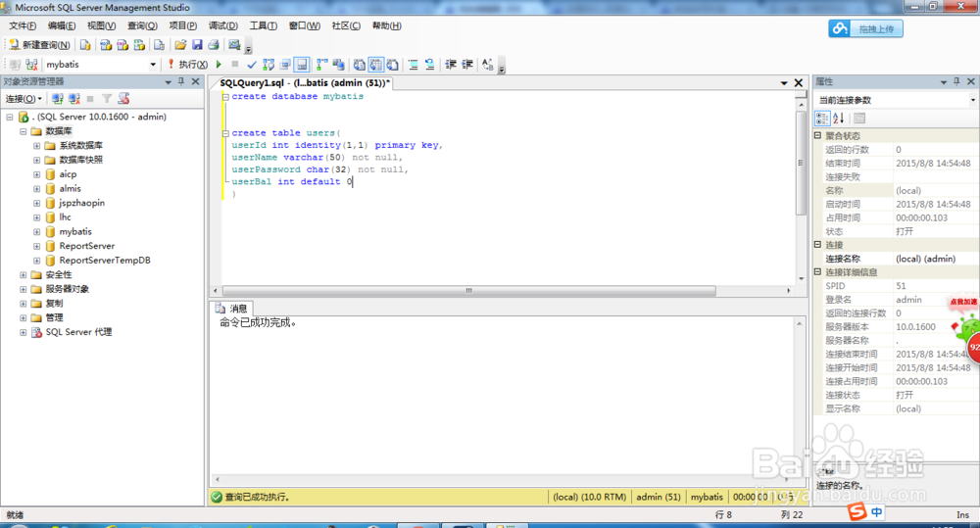
Task: Close the SQLQuery1.sql query tab with X
Action: (798, 82)
